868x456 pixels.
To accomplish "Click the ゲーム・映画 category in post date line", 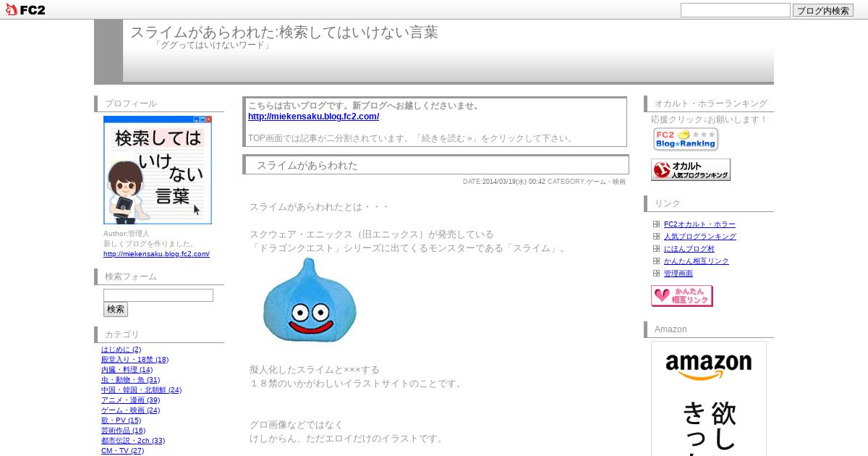I will tap(606, 182).
